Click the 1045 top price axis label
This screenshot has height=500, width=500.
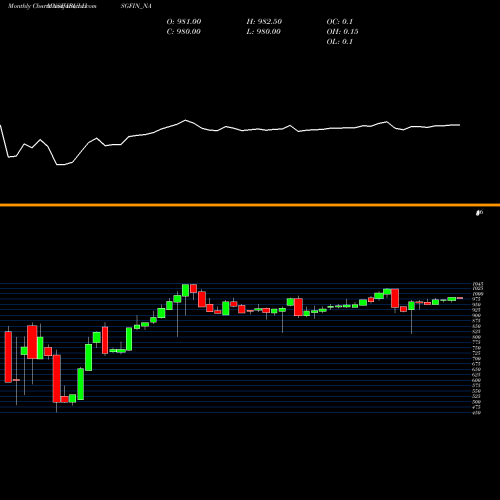pos(478,284)
